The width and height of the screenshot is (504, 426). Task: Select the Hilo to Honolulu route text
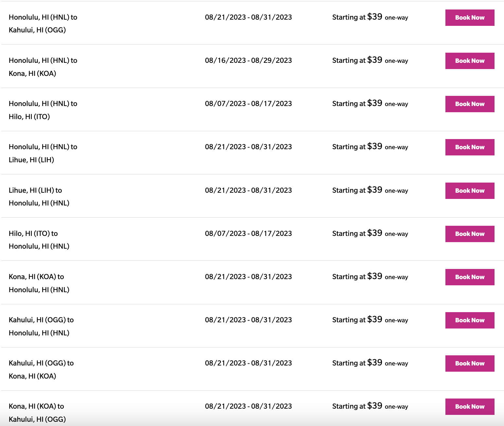coord(39,240)
